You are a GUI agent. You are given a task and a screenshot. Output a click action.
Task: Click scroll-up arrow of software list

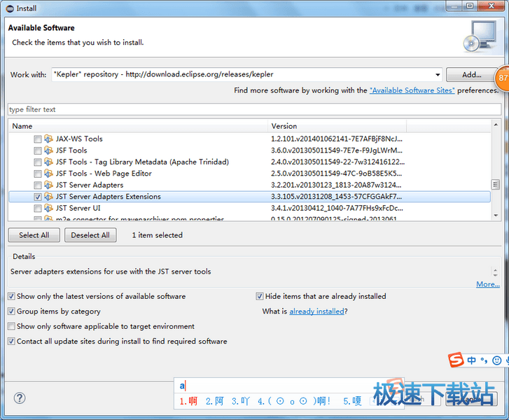(x=496, y=125)
